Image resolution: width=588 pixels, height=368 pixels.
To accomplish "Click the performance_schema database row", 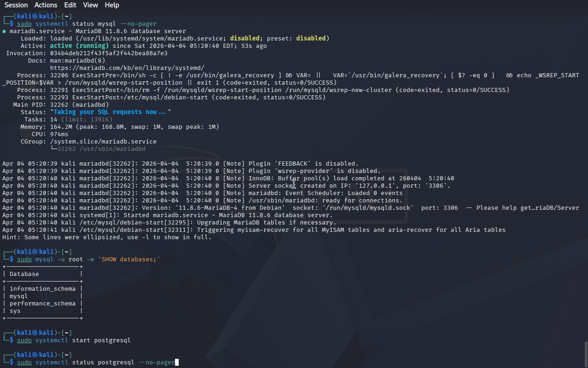I will [42, 303].
